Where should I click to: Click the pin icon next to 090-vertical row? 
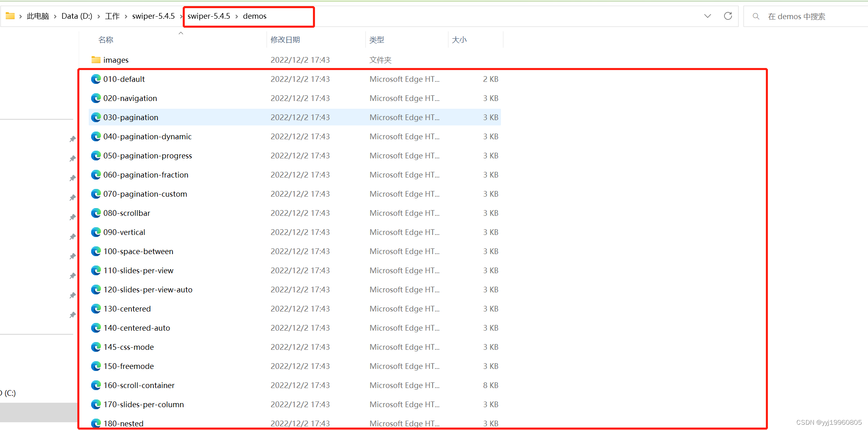point(72,237)
